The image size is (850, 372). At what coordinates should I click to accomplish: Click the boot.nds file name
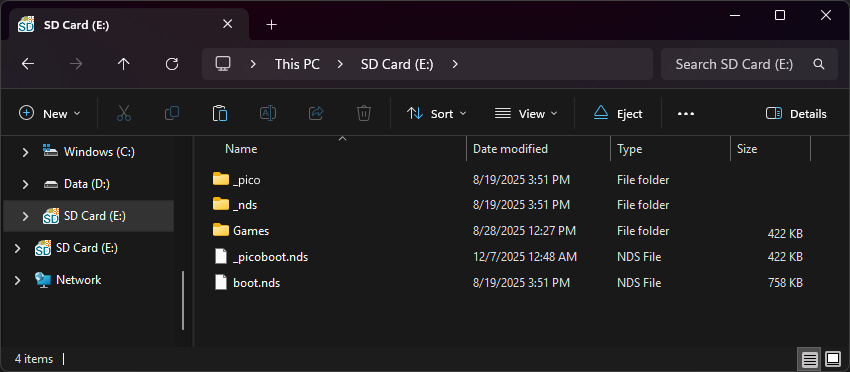(256, 283)
